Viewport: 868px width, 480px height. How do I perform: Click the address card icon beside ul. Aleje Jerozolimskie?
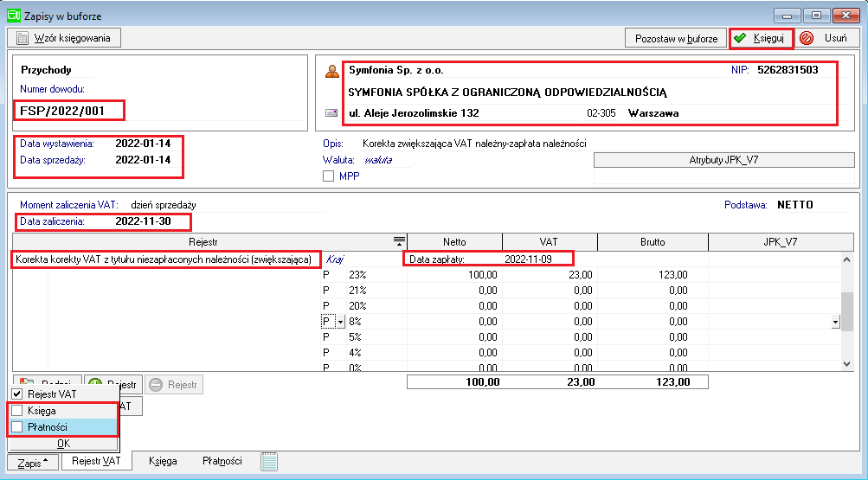tap(331, 112)
